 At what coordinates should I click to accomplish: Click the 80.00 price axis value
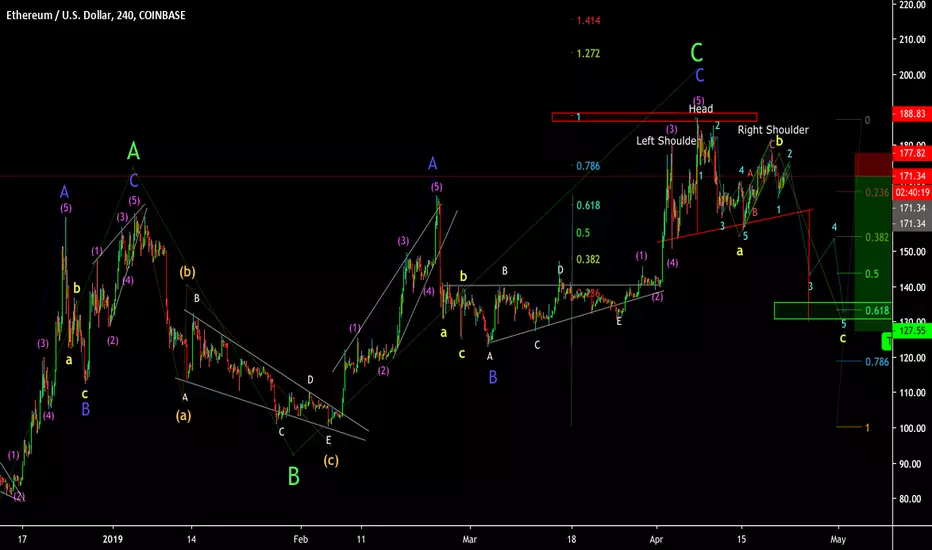click(x=912, y=499)
